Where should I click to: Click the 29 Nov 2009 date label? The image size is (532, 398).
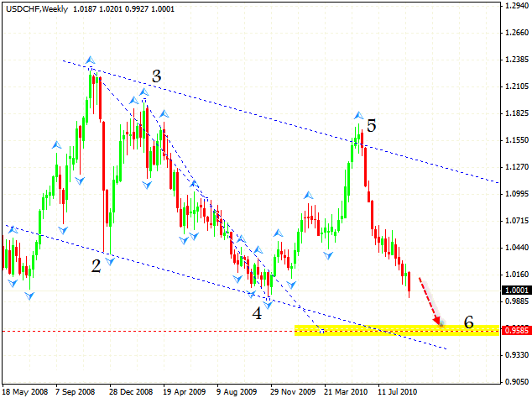293,392
